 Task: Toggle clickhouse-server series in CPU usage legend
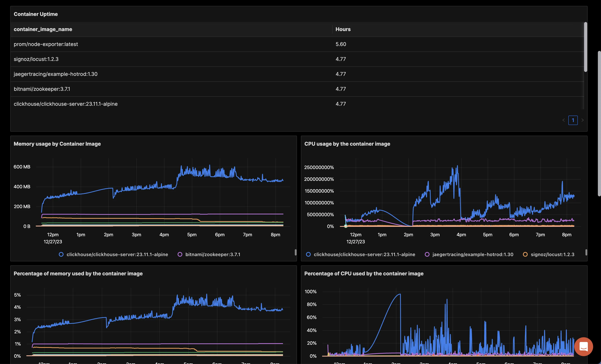click(360, 254)
